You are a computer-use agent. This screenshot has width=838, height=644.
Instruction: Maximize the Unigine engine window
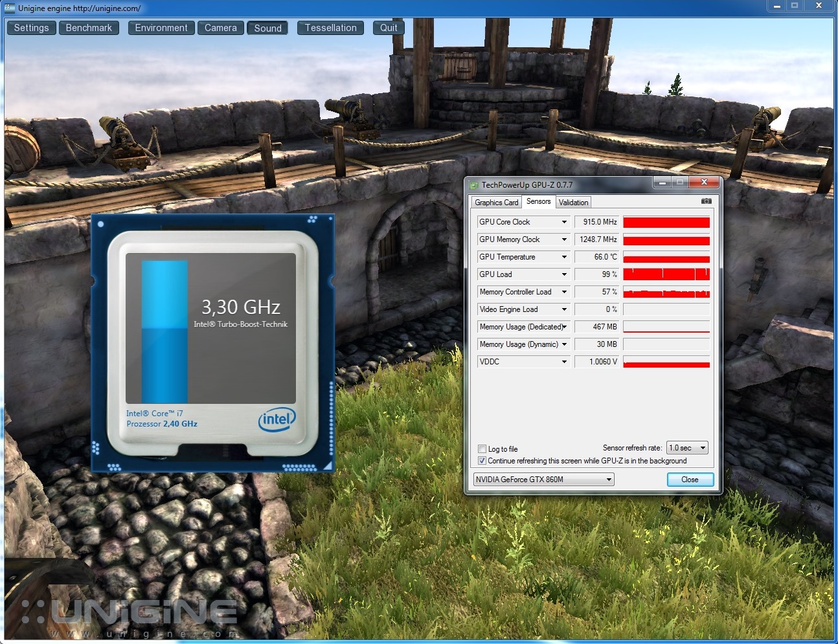pos(795,5)
